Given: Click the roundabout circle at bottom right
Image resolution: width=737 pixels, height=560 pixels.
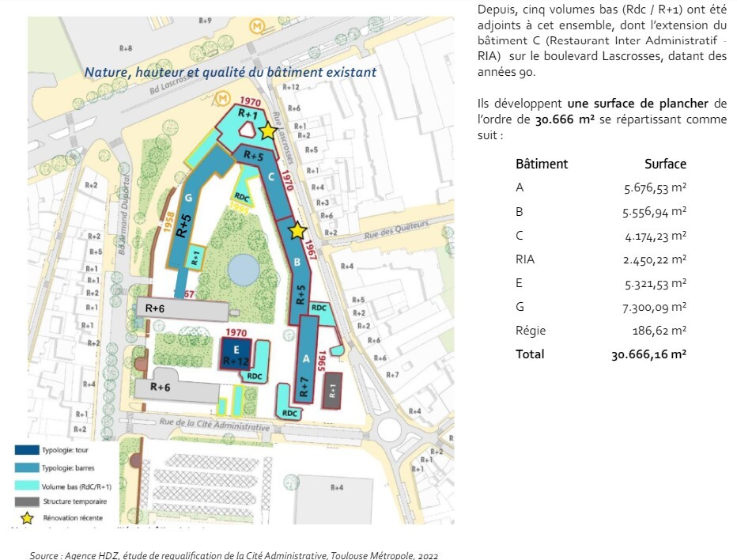Looking at the screenshot, I should (x=389, y=429).
